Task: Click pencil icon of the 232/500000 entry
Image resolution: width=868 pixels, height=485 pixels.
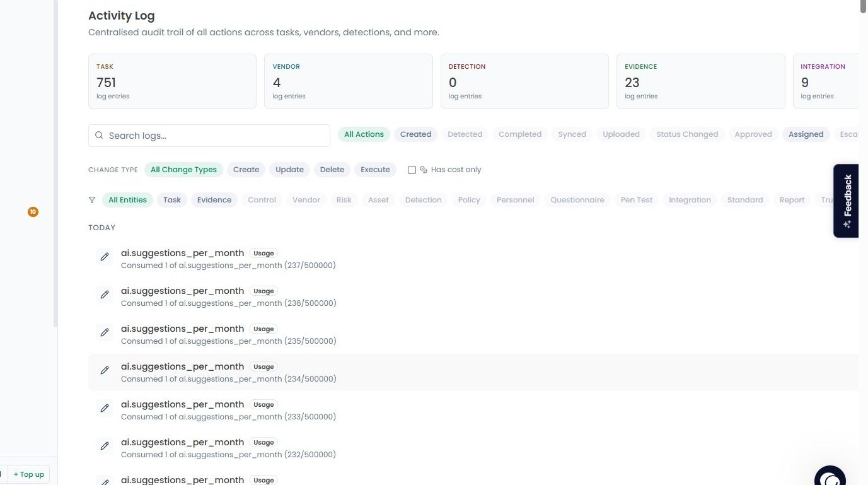Action: coord(105,446)
